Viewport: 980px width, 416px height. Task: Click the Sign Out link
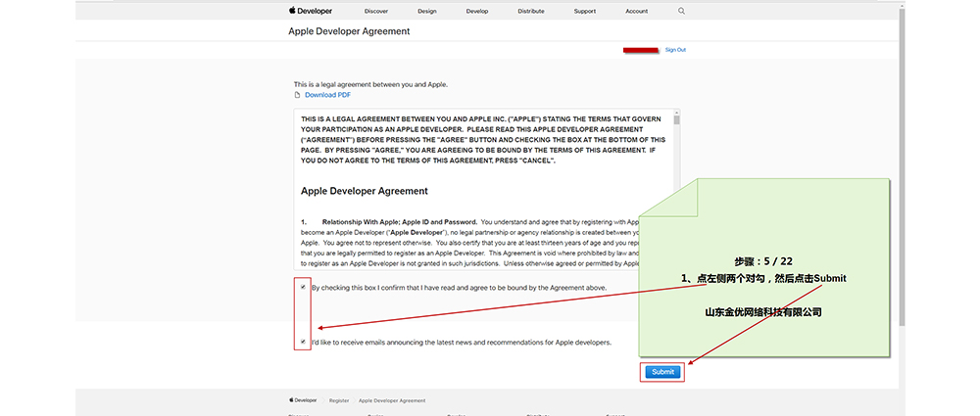(x=675, y=49)
